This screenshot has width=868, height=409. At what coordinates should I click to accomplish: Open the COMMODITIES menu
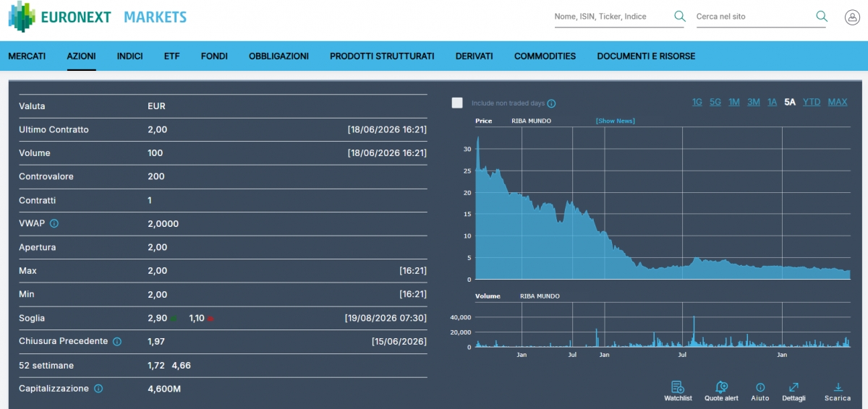(x=545, y=56)
